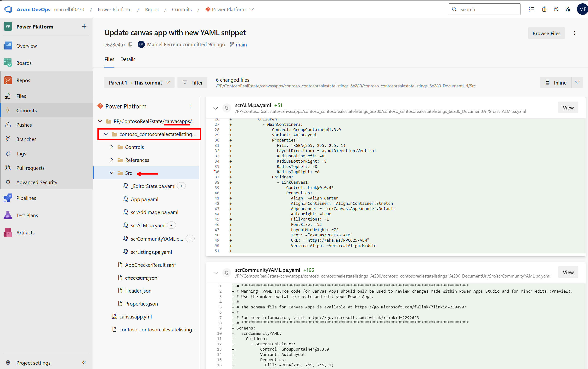The image size is (588, 369).
Task: Collapse the sidebar with the double chevron
Action: click(x=84, y=363)
